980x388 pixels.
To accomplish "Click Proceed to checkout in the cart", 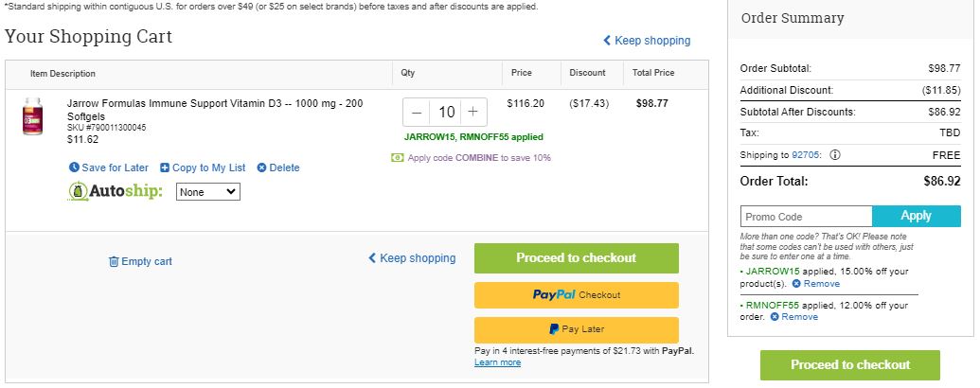I will coord(577,258).
